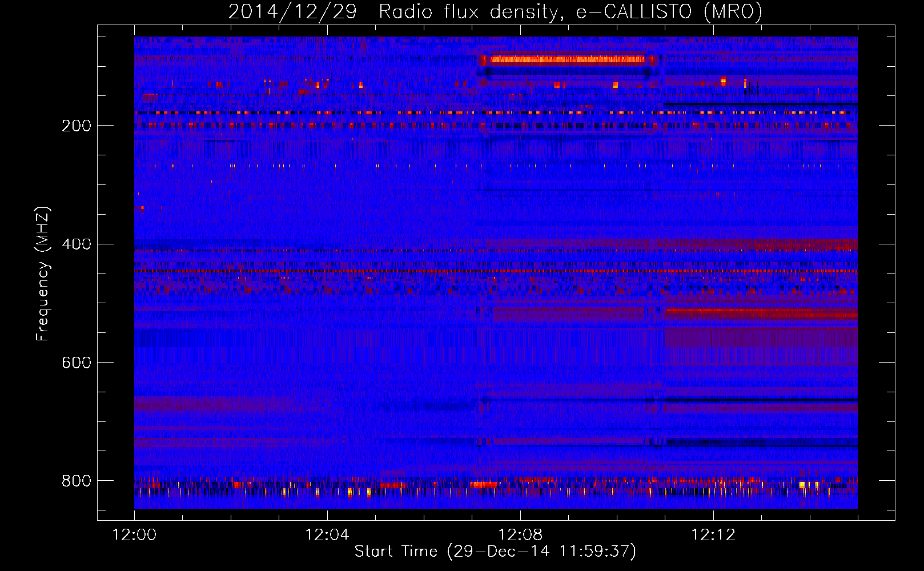Click the "800" frequency tick label
The image size is (924, 571).
click(77, 481)
